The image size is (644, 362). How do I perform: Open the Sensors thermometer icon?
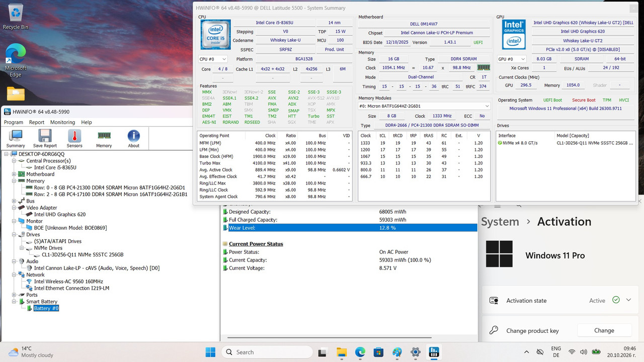[x=74, y=139]
